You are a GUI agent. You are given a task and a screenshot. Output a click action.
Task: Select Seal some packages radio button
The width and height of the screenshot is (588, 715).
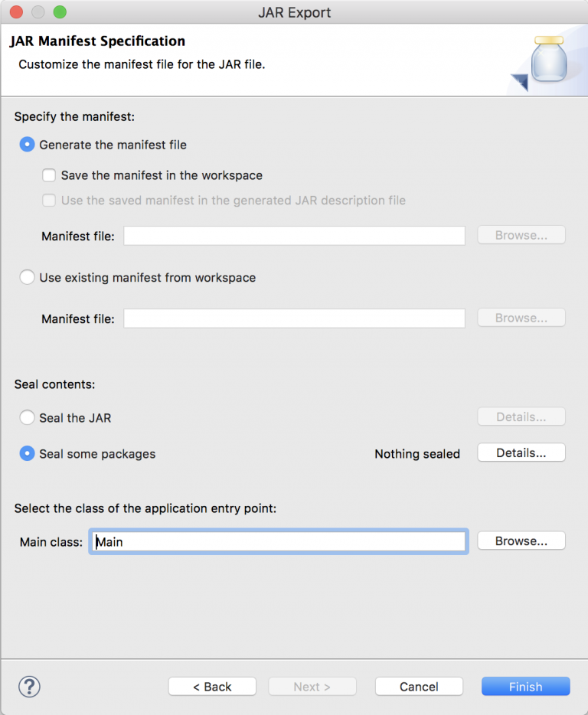(28, 454)
